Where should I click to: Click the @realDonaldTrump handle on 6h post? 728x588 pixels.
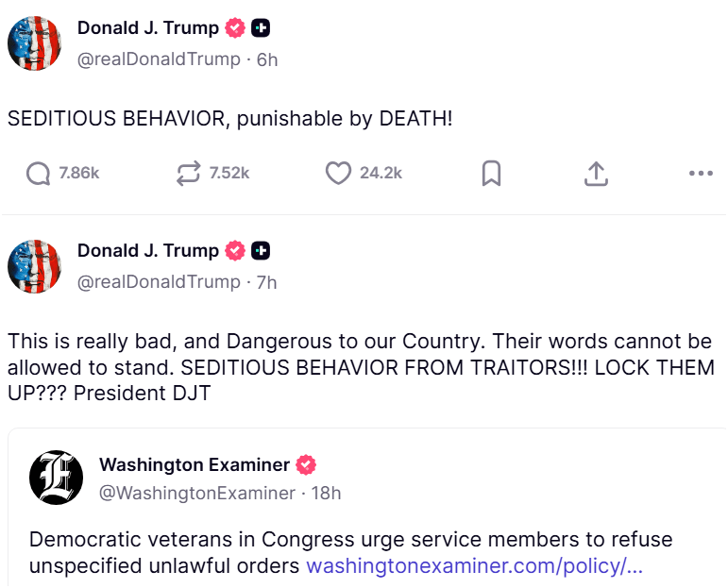[x=159, y=59]
